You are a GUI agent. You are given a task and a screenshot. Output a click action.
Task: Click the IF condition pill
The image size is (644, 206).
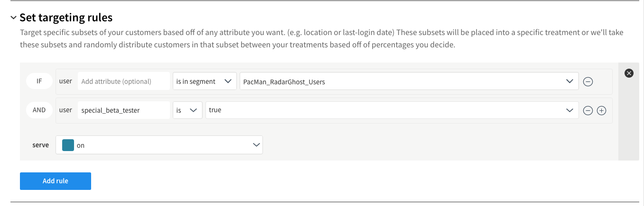point(39,81)
